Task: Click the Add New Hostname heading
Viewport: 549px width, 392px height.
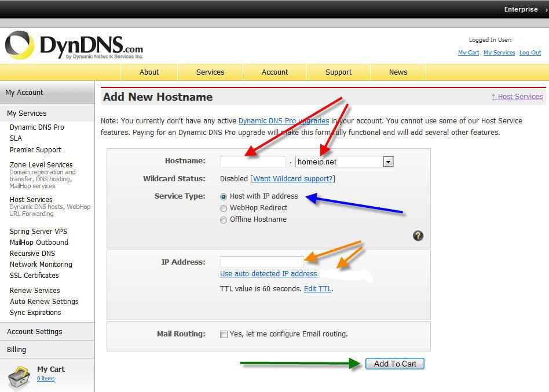Action: pos(158,97)
